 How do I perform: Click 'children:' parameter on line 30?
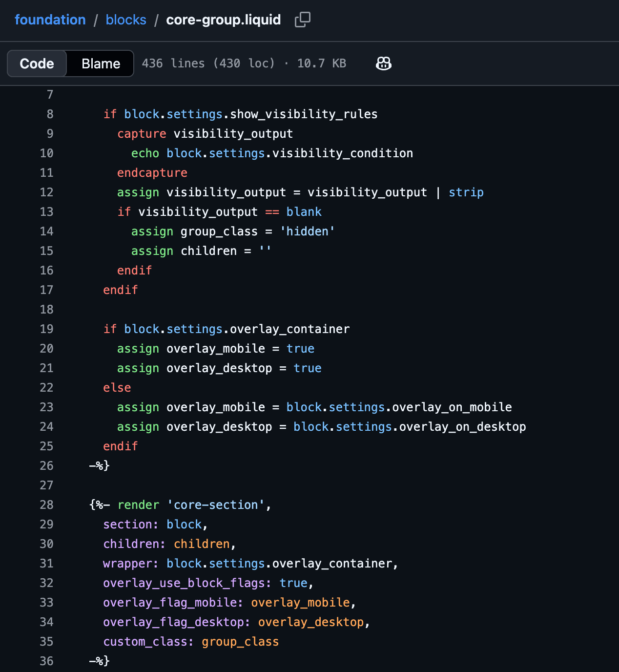point(135,544)
